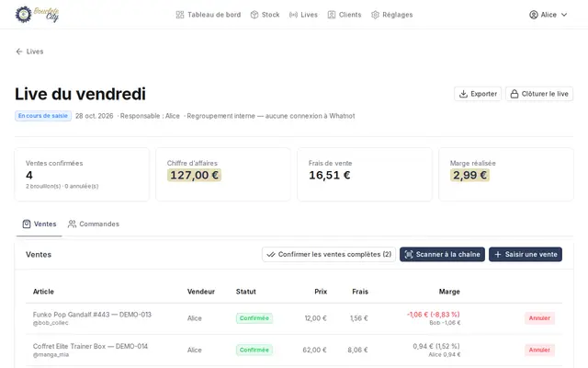The width and height of the screenshot is (588, 368).
Task: Click the Vendeur column header
Action: (201, 292)
